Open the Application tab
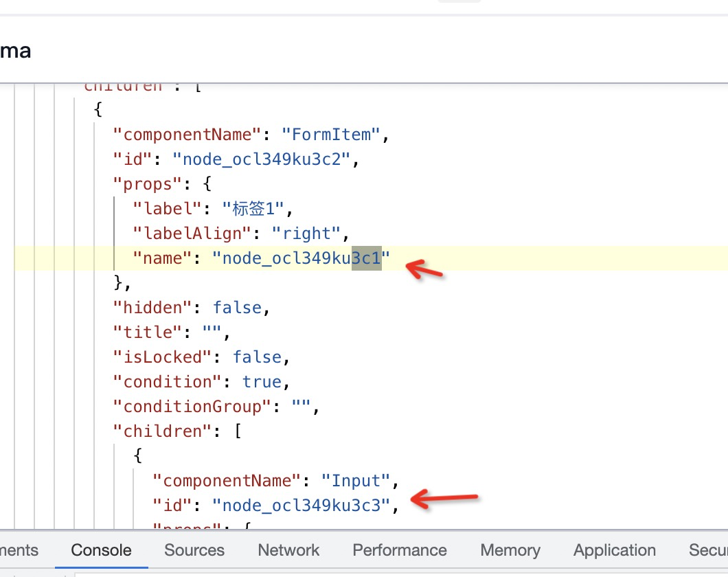The width and height of the screenshot is (728, 577). [614, 550]
